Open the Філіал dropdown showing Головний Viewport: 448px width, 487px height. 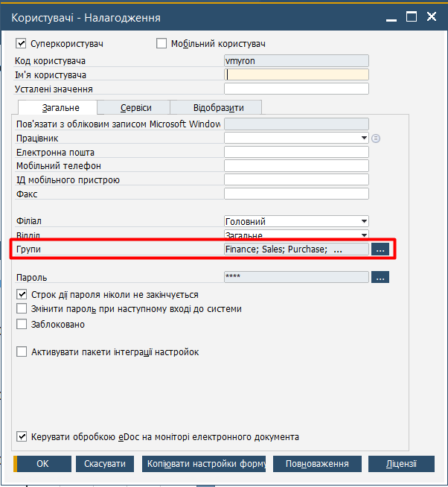click(x=296, y=221)
